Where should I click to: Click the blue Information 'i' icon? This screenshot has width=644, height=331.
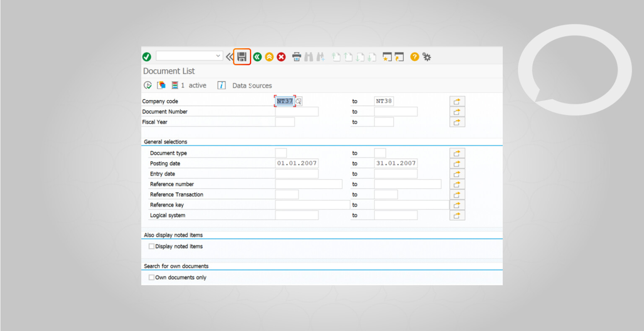point(221,85)
